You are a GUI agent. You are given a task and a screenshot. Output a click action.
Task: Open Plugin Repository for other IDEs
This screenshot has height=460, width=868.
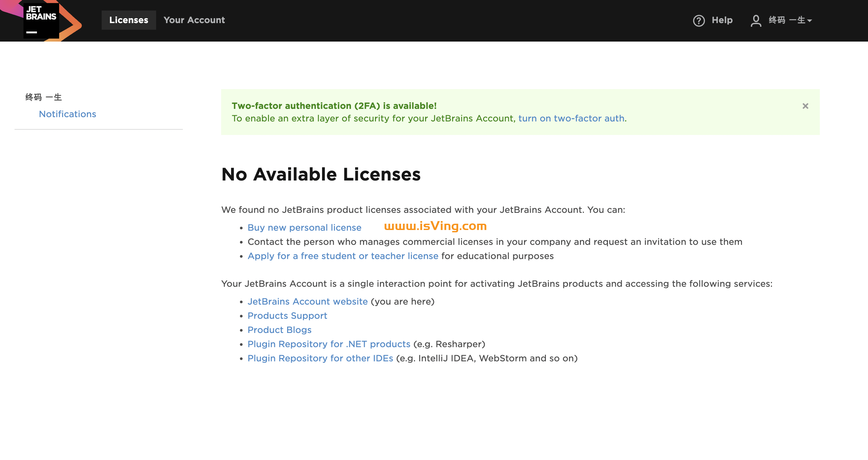tap(320, 358)
